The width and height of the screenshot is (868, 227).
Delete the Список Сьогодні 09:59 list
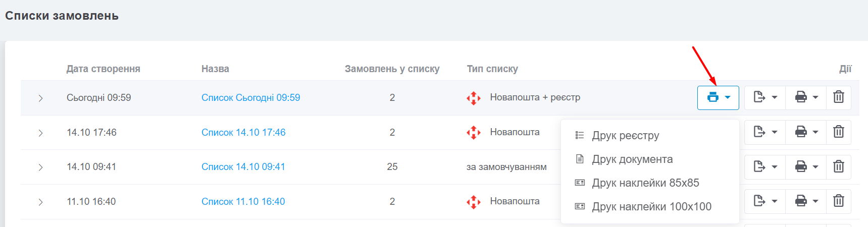[838, 97]
